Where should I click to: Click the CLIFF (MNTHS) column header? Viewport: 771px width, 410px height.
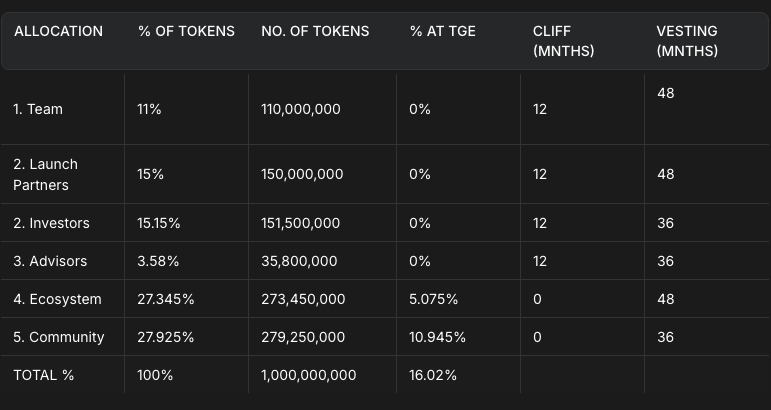pos(564,41)
